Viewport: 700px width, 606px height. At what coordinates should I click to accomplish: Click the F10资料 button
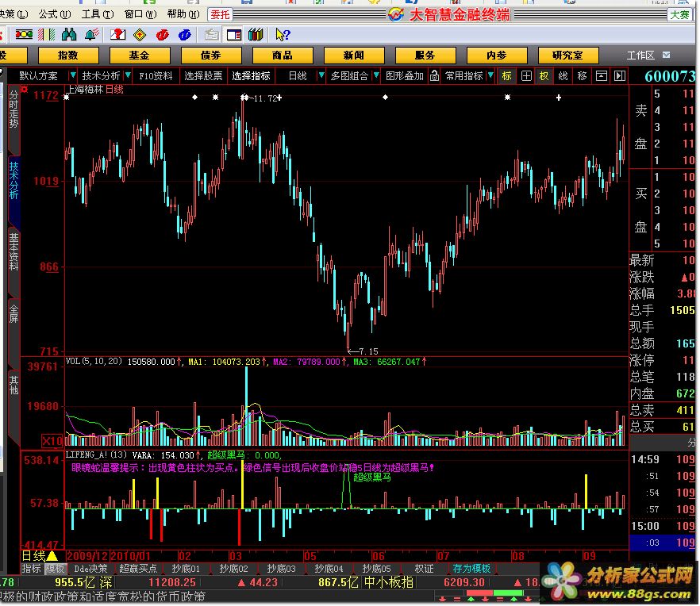pos(156,76)
